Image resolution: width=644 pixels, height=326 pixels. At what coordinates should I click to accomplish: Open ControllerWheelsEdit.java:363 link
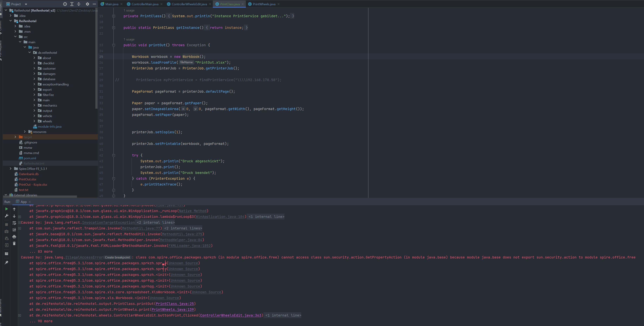[x=231, y=315]
